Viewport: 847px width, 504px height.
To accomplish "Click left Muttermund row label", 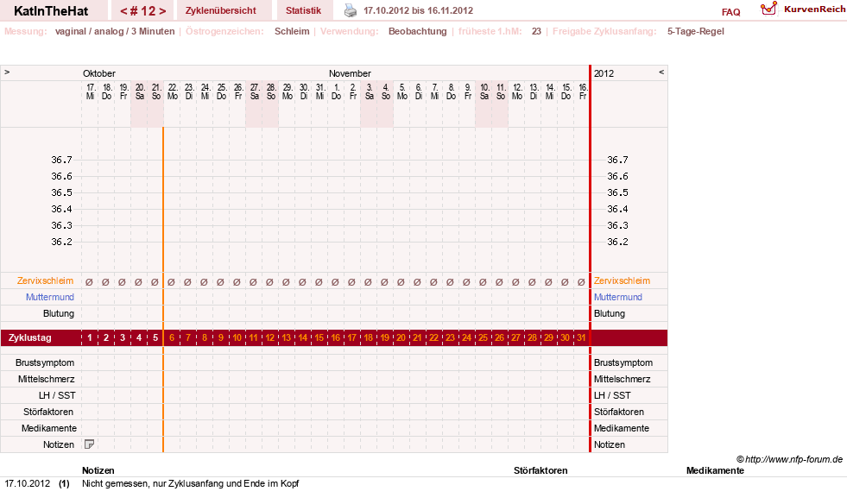I will pos(50,297).
